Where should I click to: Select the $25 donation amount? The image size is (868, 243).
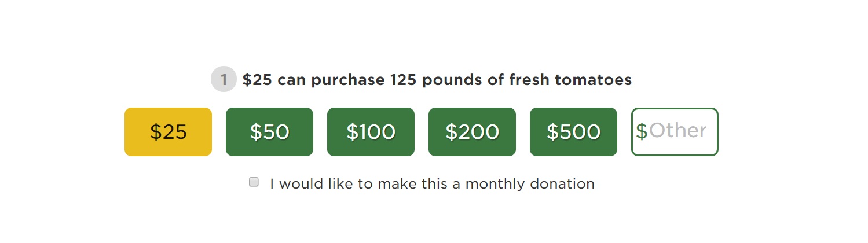pos(168,132)
